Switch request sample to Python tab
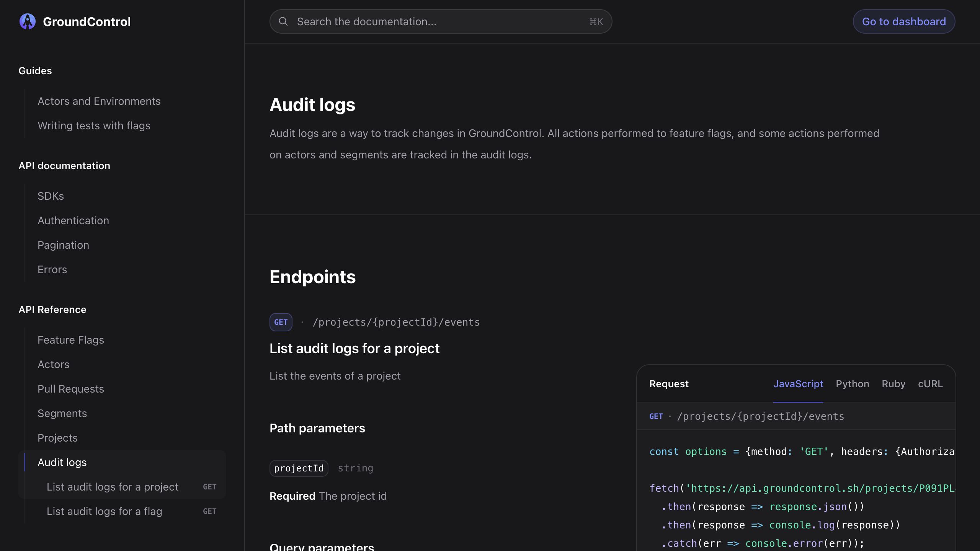The width and height of the screenshot is (980, 551). click(852, 384)
